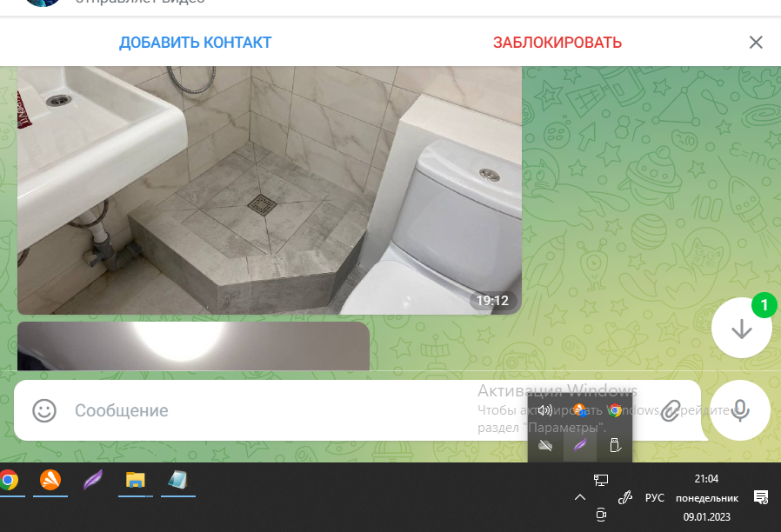Screen dimensions: 781x532
Task: Open the network computer icon in system tray
Action: pyautogui.click(x=601, y=480)
